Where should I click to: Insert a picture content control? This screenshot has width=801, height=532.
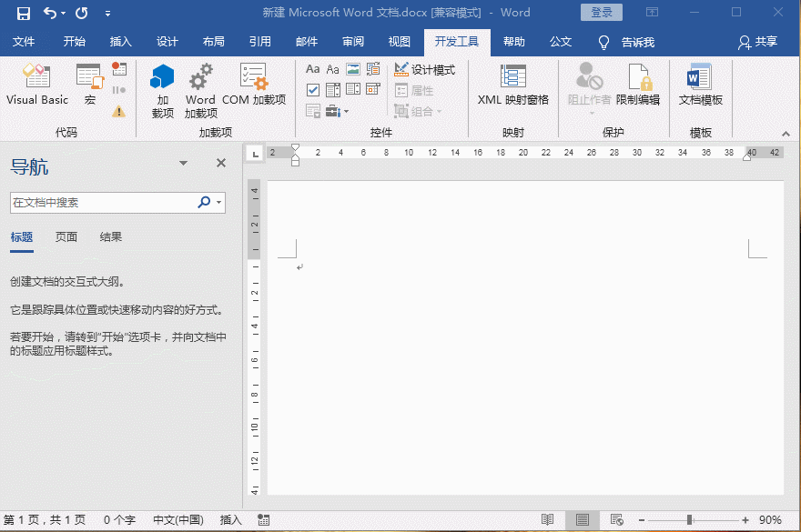click(x=353, y=69)
